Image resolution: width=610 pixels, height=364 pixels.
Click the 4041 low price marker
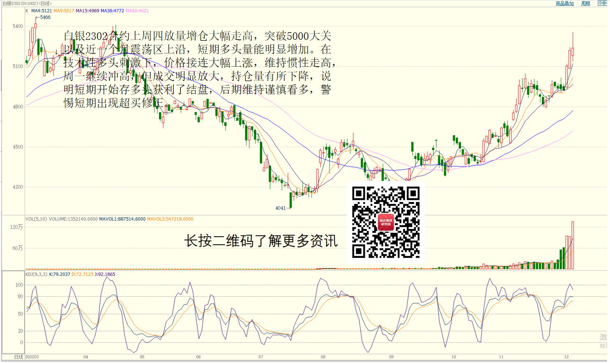point(281,208)
